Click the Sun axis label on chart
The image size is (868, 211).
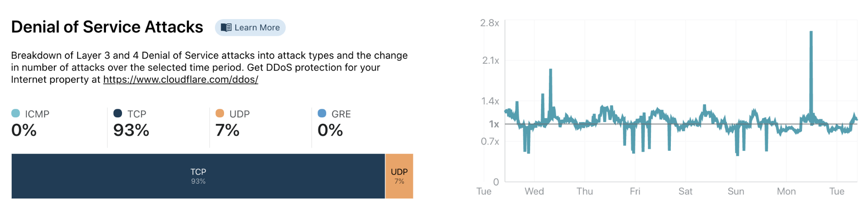click(x=736, y=192)
